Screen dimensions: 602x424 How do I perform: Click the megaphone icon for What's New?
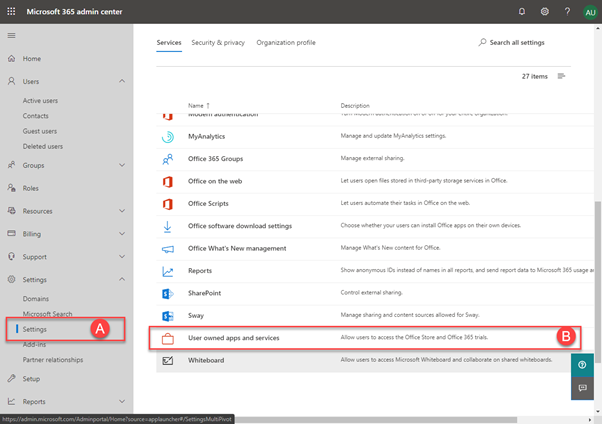pos(167,249)
